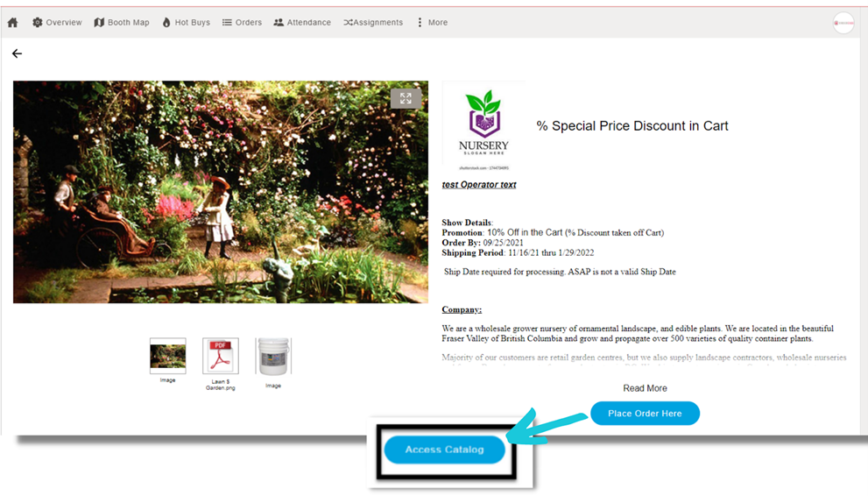Click the Access Catalog button
The width and height of the screenshot is (868, 496).
pyautogui.click(x=445, y=450)
